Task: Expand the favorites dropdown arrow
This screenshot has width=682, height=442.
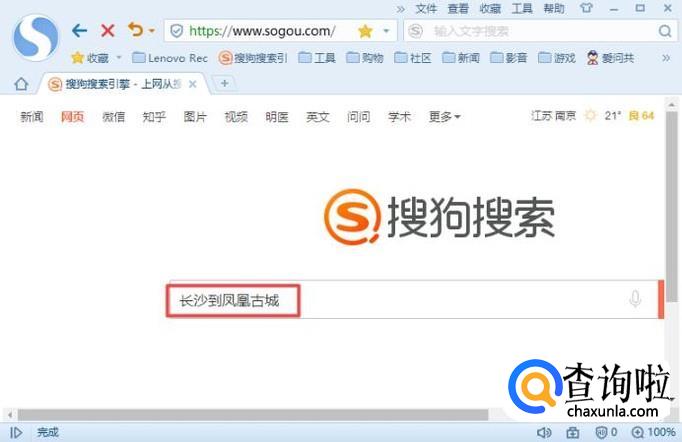Action: pos(119,57)
